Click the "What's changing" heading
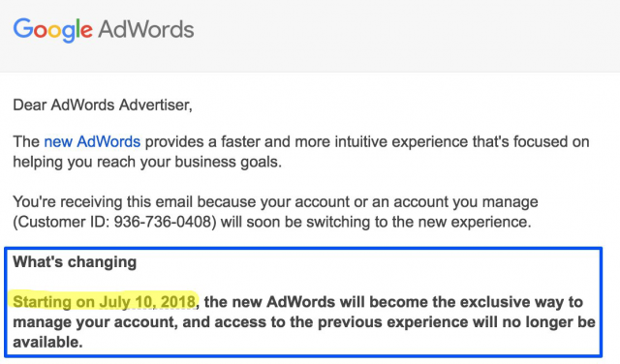 coord(75,262)
